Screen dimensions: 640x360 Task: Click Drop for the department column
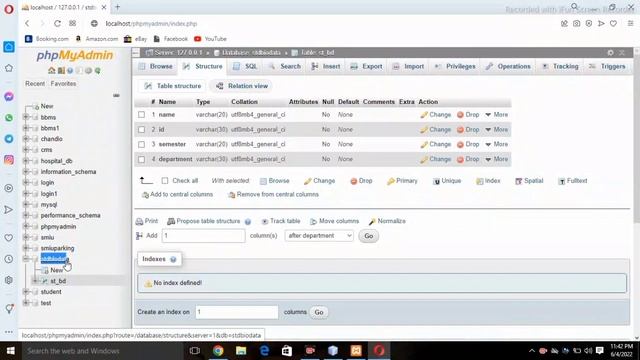468,159
